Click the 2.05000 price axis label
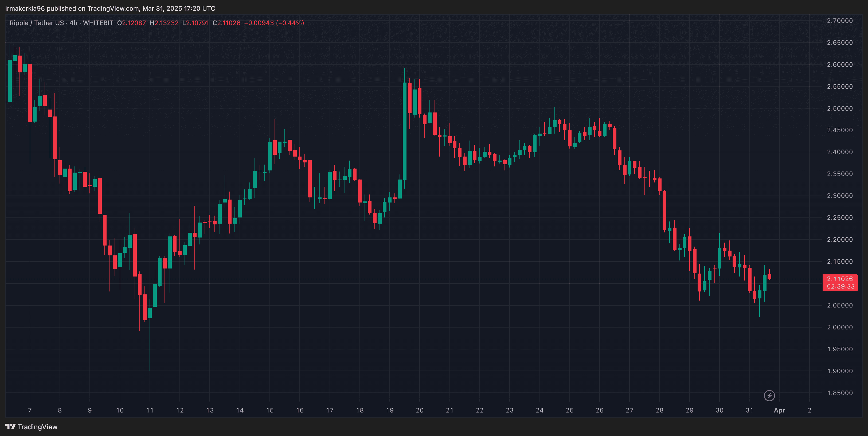Image resolution: width=868 pixels, height=436 pixels. pyautogui.click(x=840, y=305)
